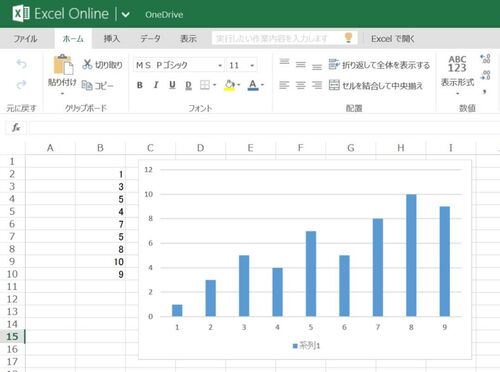Apply the yellow fill color bucket
This screenshot has width=500, height=372.
[x=230, y=85]
